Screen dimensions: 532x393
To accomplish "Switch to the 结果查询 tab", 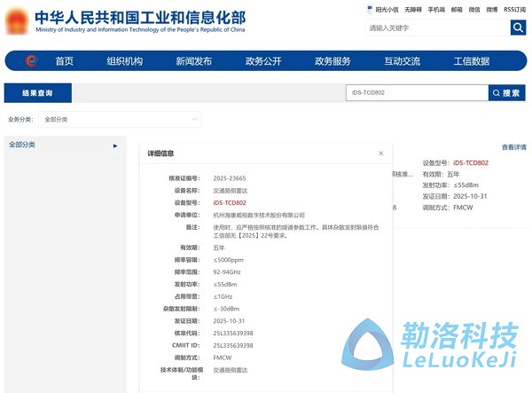I will click(37, 92).
